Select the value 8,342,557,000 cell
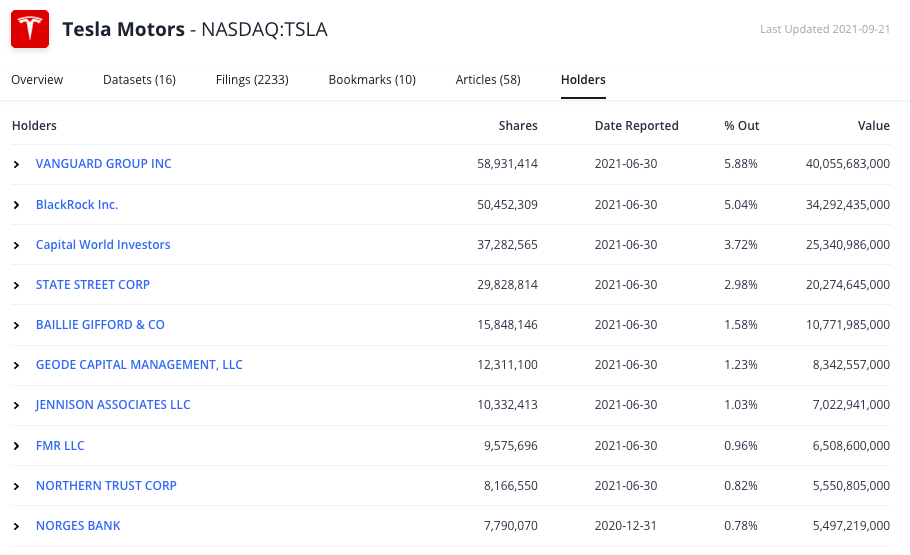The width and height of the screenshot is (910, 555). [x=851, y=365]
